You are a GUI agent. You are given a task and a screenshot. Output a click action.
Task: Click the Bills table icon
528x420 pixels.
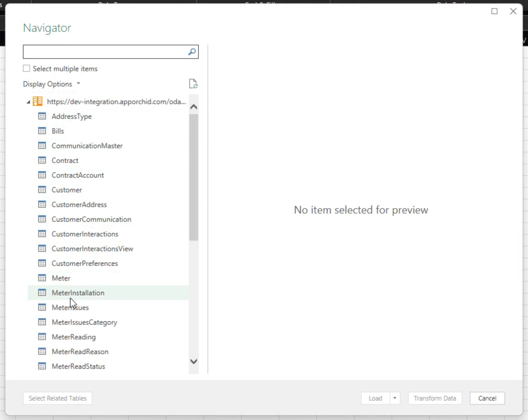tap(42, 131)
